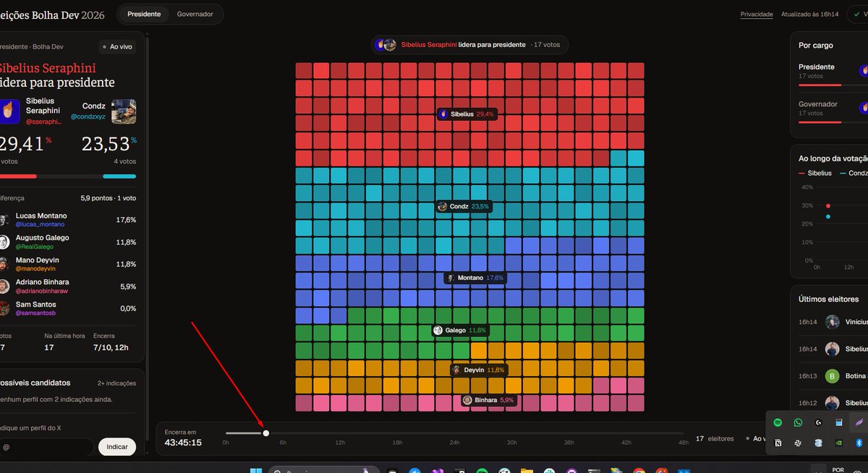Click Adriano Binhara's avatar
Image resolution: width=868 pixels, height=473 pixels.
[4, 286]
